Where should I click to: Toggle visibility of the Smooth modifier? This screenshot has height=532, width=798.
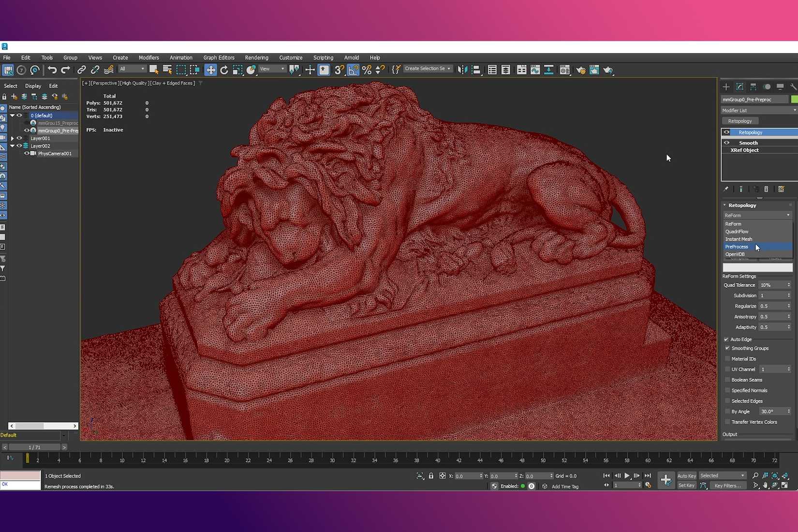[726, 143]
